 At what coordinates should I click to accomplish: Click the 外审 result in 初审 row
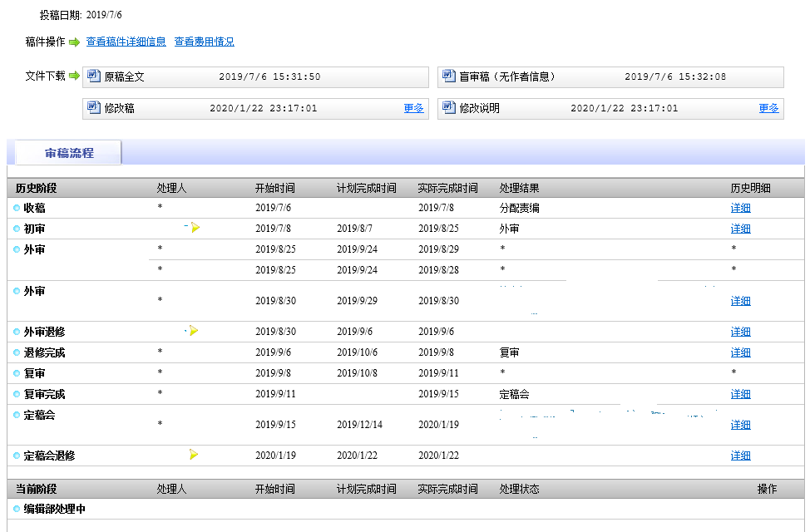click(509, 229)
